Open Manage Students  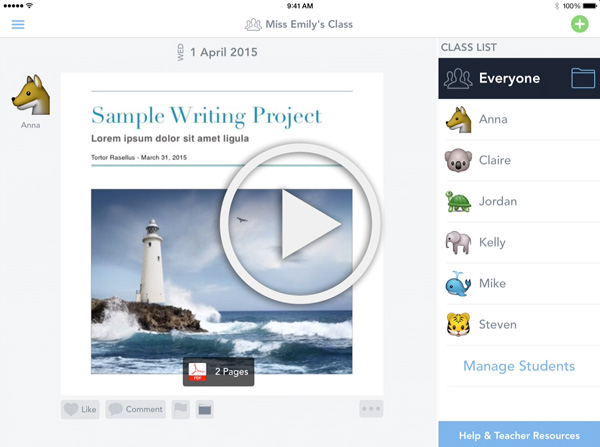[519, 366]
